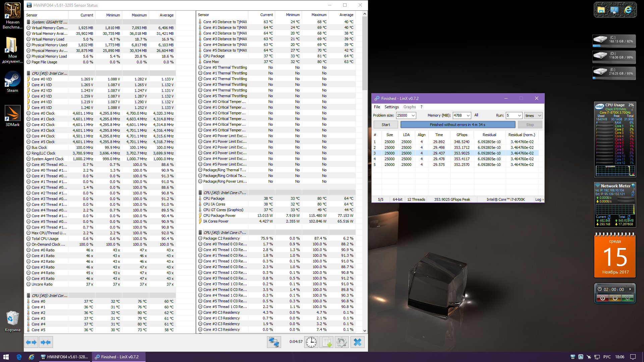Open the times unit dropdown in LinX
This screenshot has height=362, width=644.
click(x=539, y=115)
